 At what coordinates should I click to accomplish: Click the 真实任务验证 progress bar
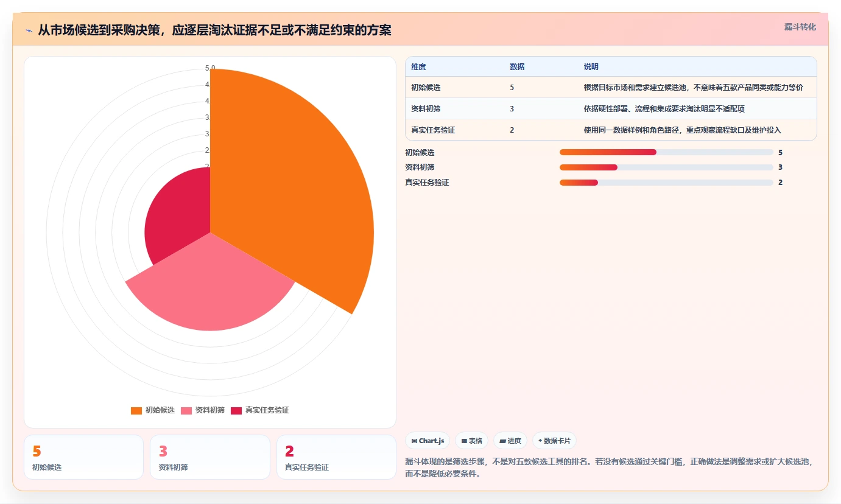666,183
